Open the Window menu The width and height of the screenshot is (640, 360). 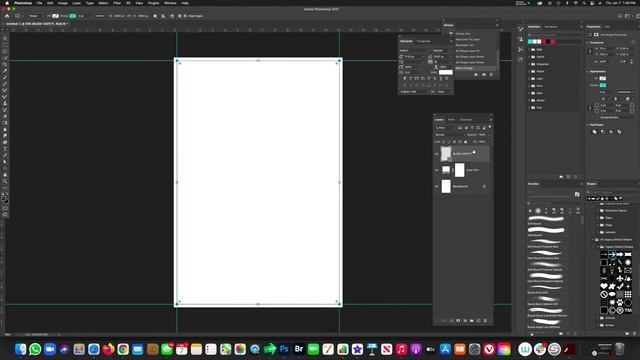click(170, 3)
